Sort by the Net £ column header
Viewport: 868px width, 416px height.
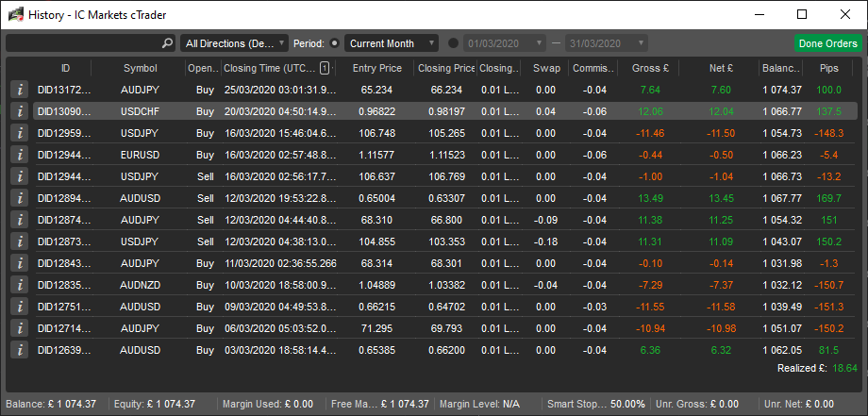[x=721, y=69]
